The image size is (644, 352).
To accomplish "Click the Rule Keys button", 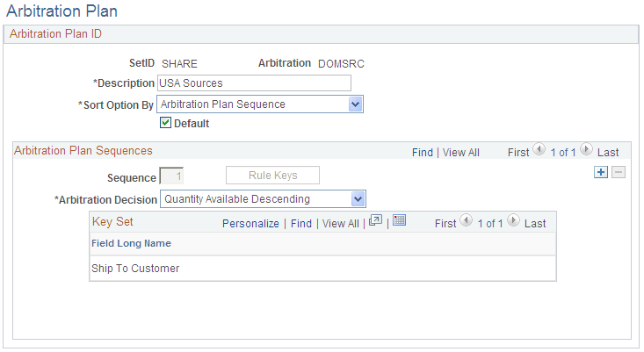I will click(272, 176).
